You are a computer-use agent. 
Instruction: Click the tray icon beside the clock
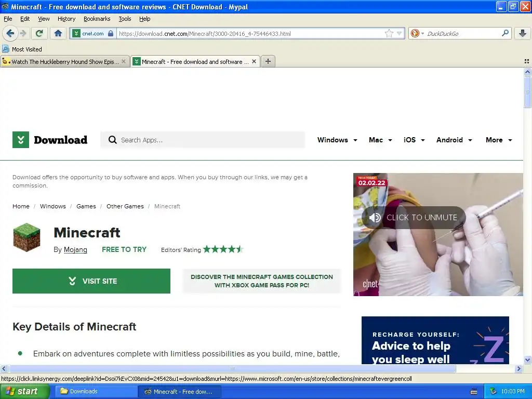pyautogui.click(x=493, y=392)
